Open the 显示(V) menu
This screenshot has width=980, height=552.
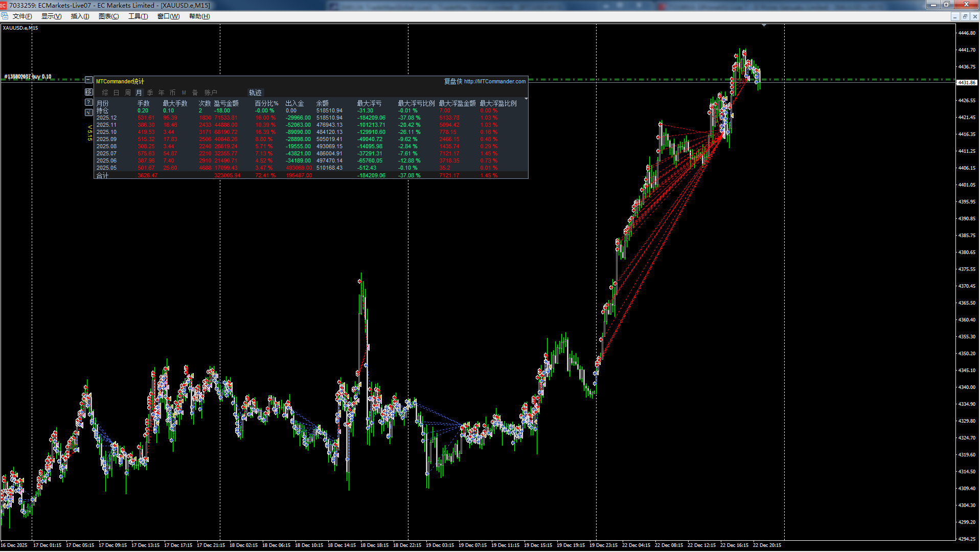click(x=51, y=16)
